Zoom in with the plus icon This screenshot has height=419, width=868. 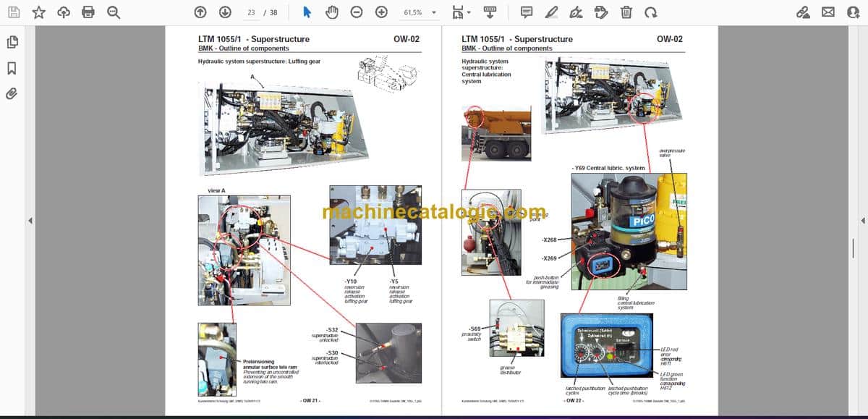(x=381, y=12)
